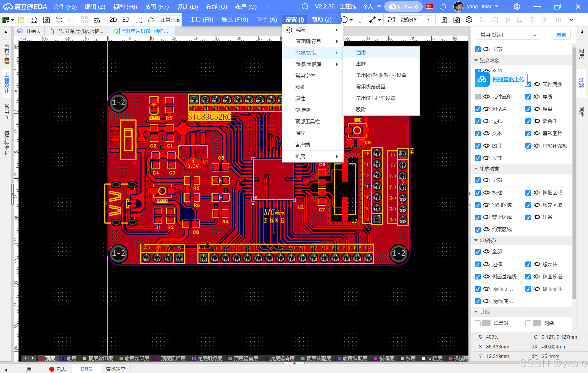Click the notification bell icon
Screen dimensions: 588x373
pos(443,7)
